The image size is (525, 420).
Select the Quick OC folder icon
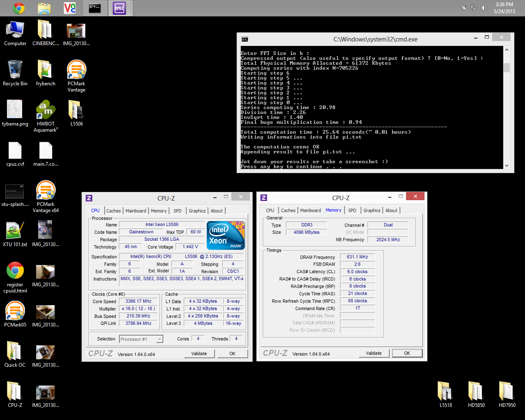click(15, 355)
